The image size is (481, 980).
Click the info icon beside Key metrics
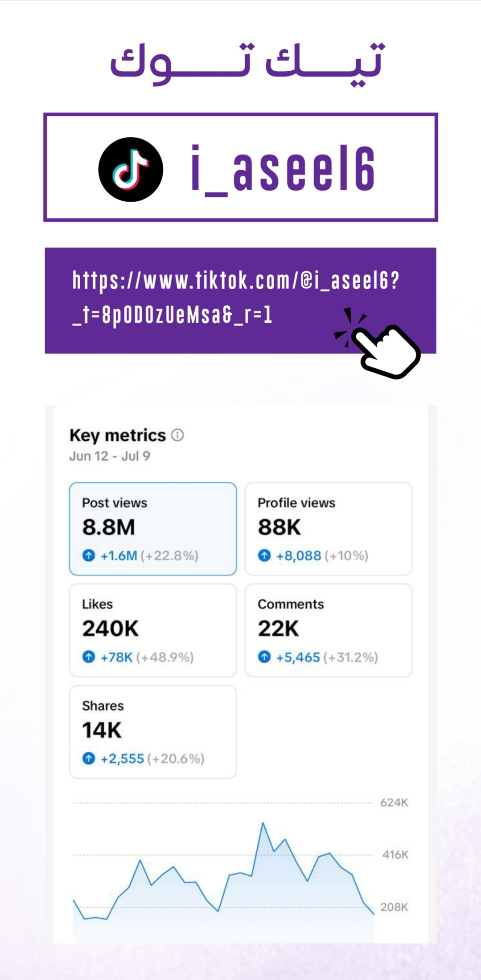[x=177, y=435]
